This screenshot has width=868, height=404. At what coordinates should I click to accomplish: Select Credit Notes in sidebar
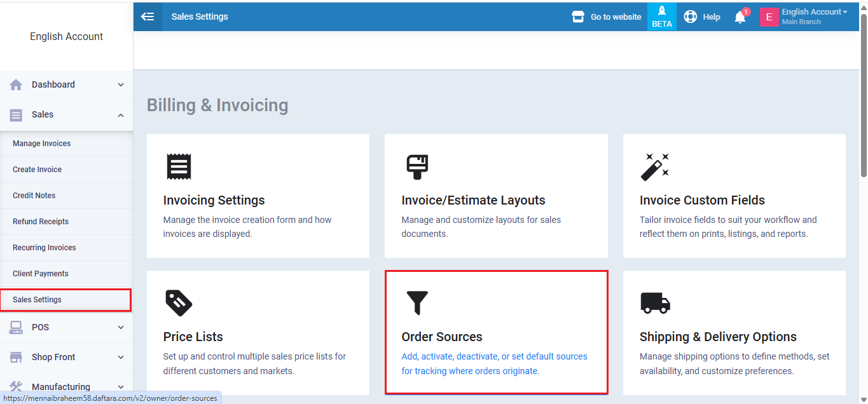[x=34, y=196]
